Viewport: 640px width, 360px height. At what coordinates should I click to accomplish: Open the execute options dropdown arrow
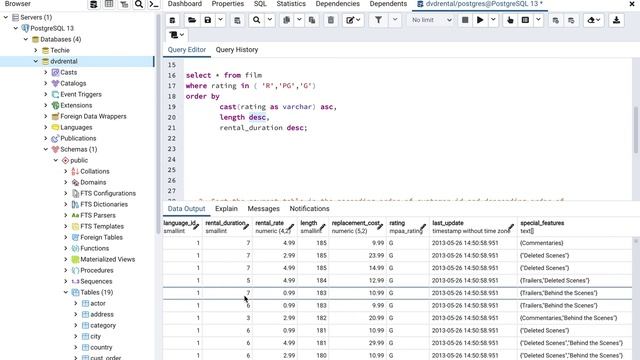click(x=493, y=20)
